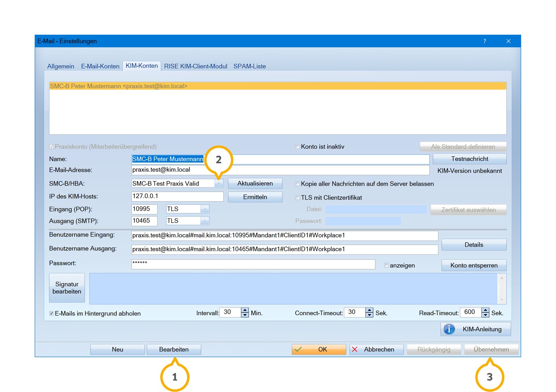
Task: Click the Aktualisieren button
Action: [x=255, y=184]
